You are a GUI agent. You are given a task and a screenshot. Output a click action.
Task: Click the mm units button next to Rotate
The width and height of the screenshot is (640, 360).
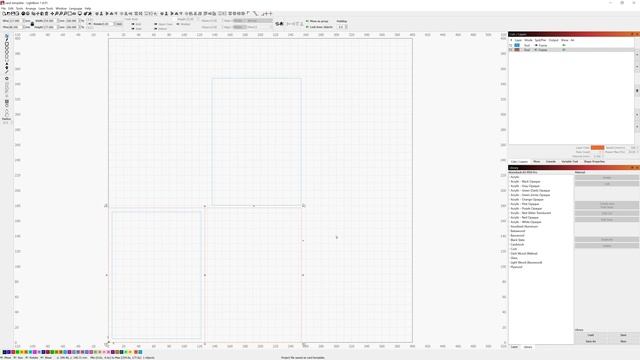point(119,24)
